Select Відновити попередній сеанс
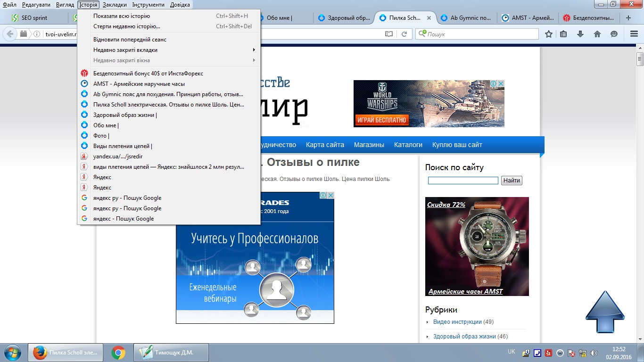Screen dimensions: 644x362 point(169,40)
